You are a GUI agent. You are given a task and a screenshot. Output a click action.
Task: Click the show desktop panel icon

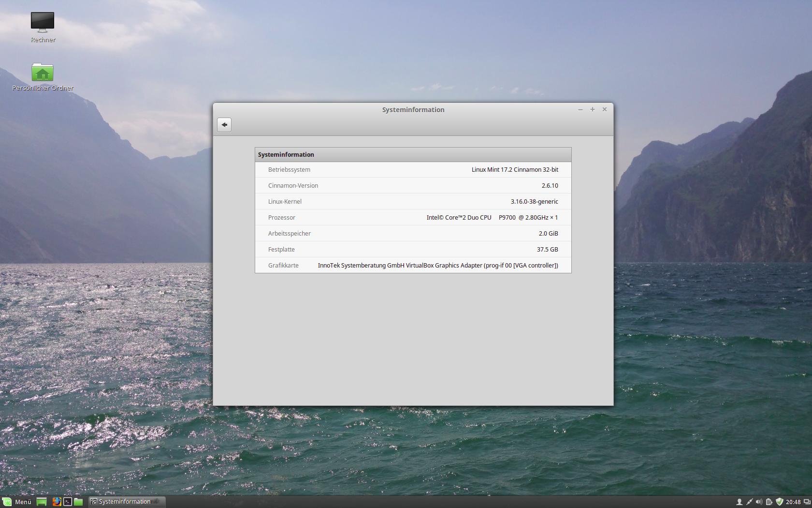[x=42, y=502]
